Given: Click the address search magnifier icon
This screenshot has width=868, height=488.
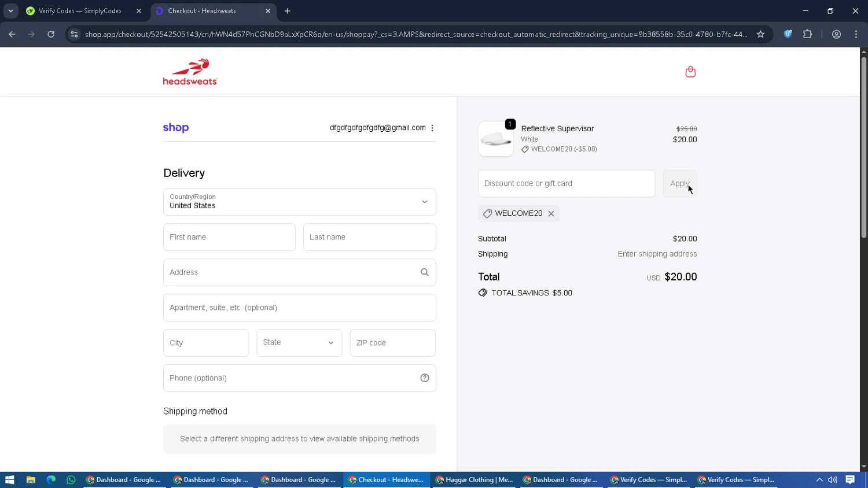Looking at the screenshot, I should click(x=424, y=272).
